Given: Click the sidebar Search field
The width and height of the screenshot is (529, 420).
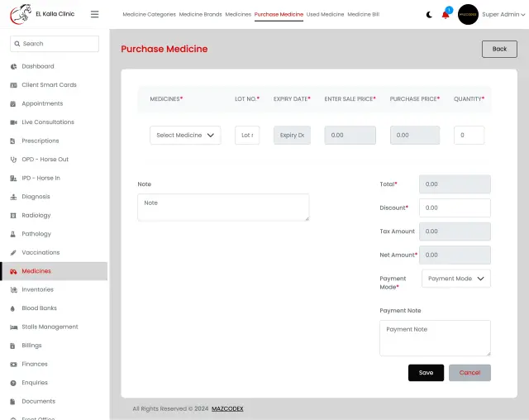Looking at the screenshot, I should tap(55, 44).
